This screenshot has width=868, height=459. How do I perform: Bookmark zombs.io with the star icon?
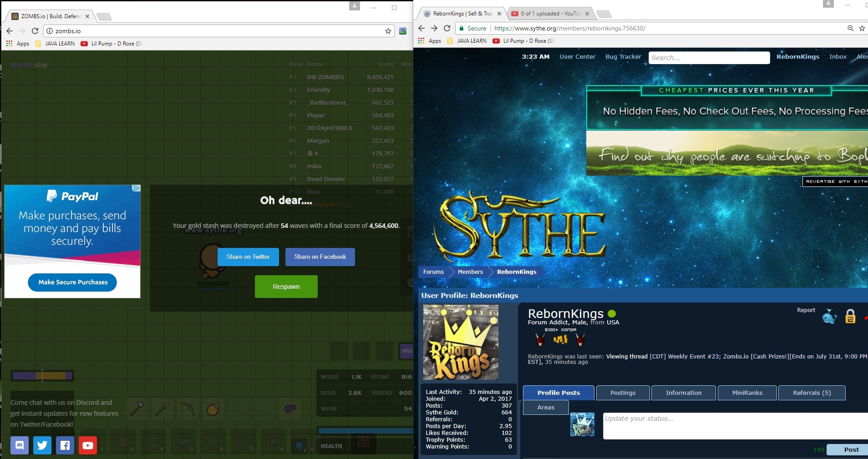388,31
